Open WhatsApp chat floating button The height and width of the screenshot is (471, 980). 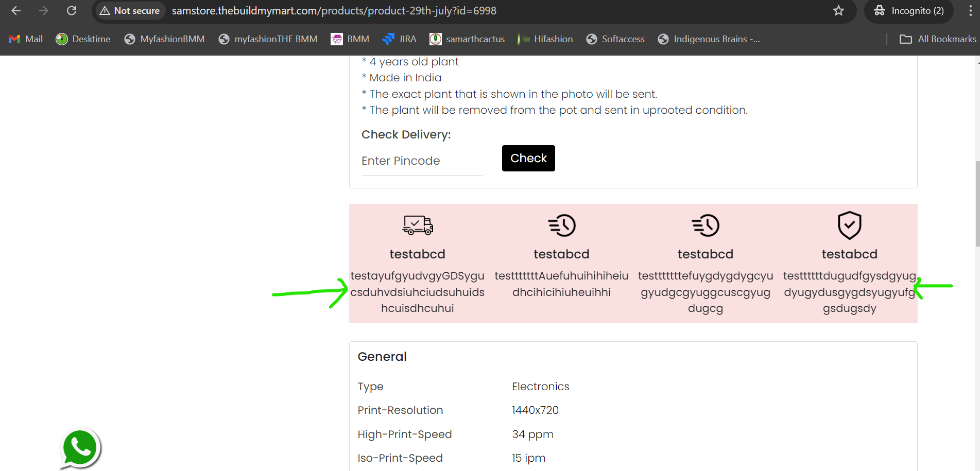click(80, 448)
